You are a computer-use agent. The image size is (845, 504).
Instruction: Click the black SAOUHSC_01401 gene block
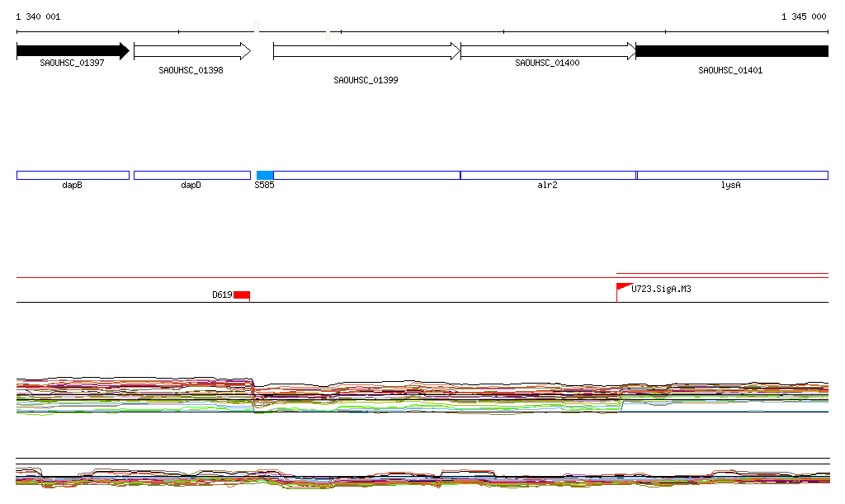(x=731, y=51)
